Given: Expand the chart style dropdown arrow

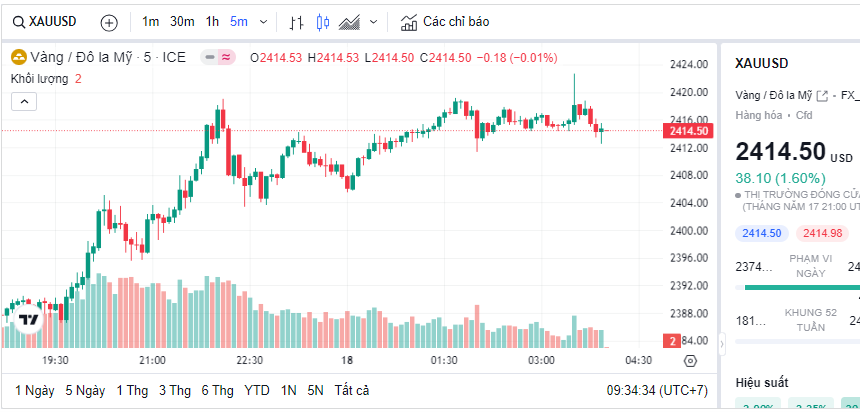Looking at the screenshot, I should [374, 22].
